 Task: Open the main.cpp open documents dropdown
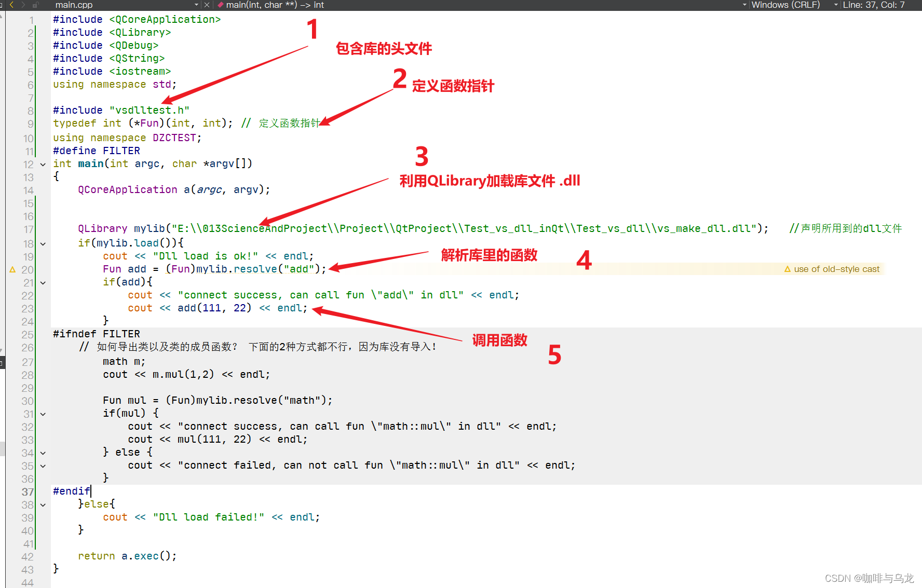(196, 5)
